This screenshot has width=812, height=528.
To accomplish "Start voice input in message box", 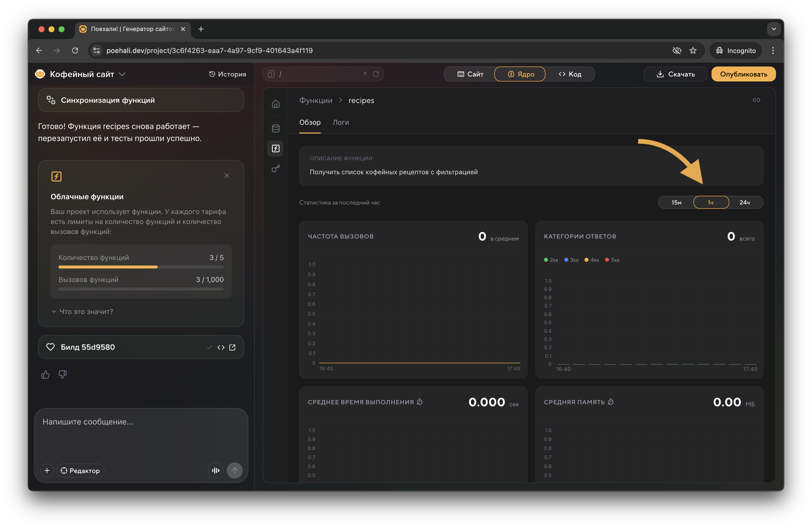I will tap(215, 470).
